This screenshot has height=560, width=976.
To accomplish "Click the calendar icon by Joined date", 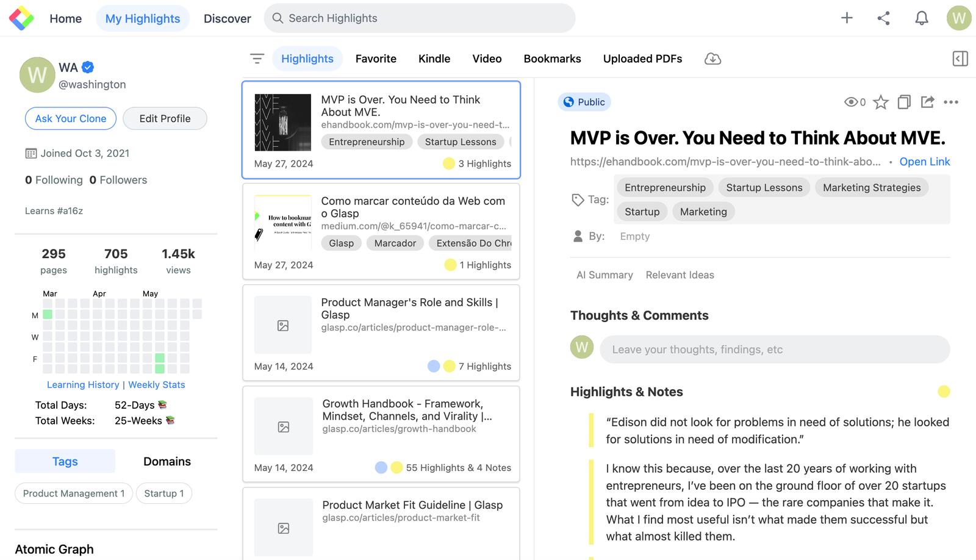I will click(31, 153).
